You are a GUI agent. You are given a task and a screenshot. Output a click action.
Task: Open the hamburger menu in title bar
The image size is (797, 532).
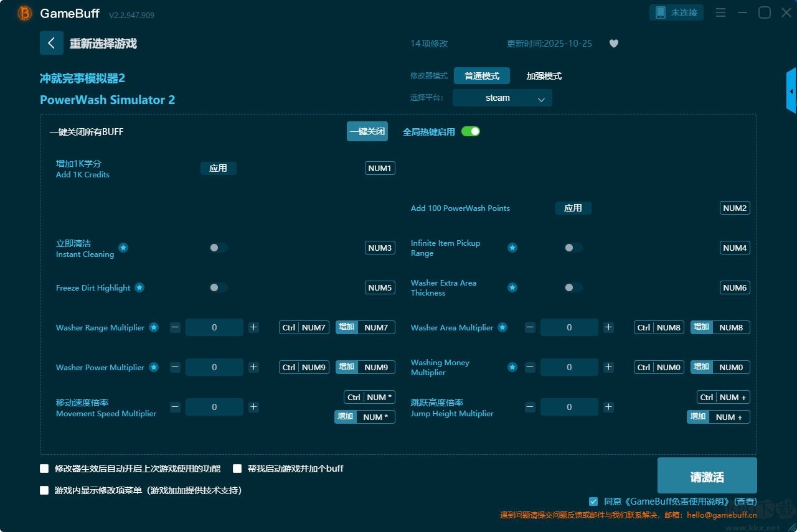[x=720, y=13]
